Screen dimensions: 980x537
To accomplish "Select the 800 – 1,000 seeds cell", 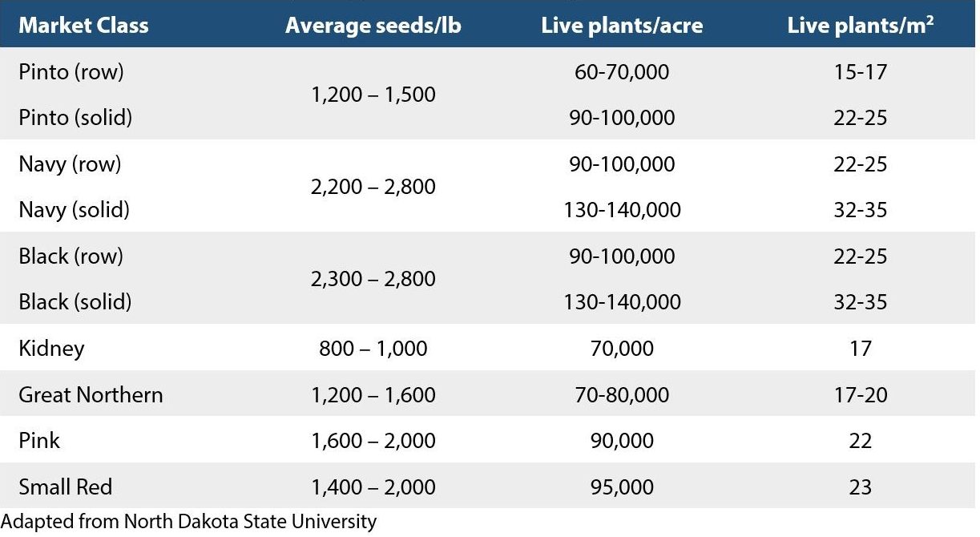I will pos(373,349).
